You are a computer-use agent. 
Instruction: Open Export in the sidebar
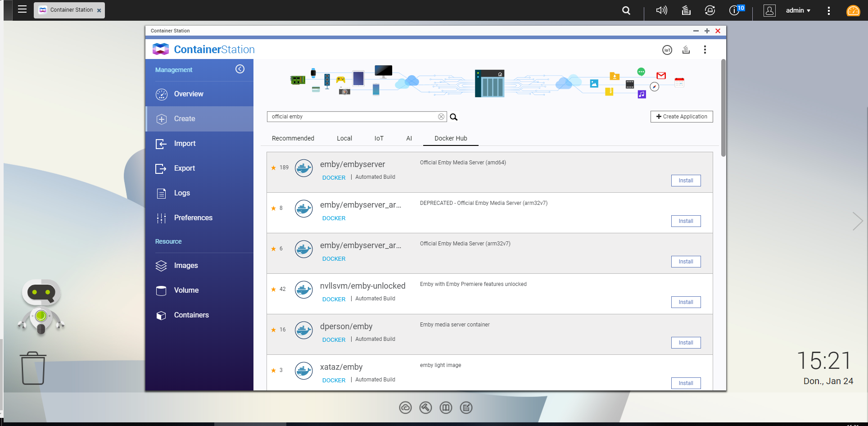pos(199,168)
